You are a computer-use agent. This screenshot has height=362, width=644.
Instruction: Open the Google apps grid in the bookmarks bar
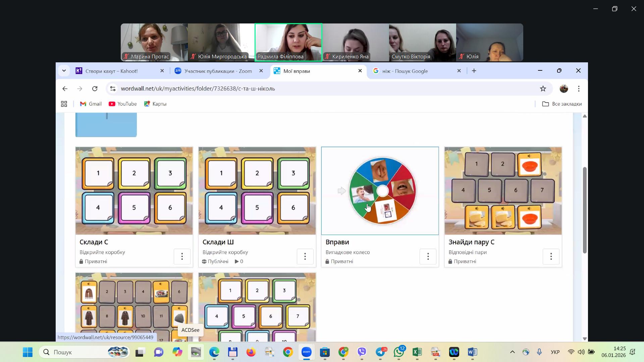coord(64,104)
